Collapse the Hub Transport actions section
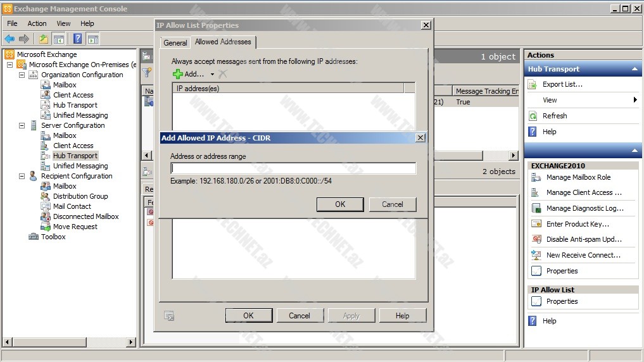 click(635, 69)
